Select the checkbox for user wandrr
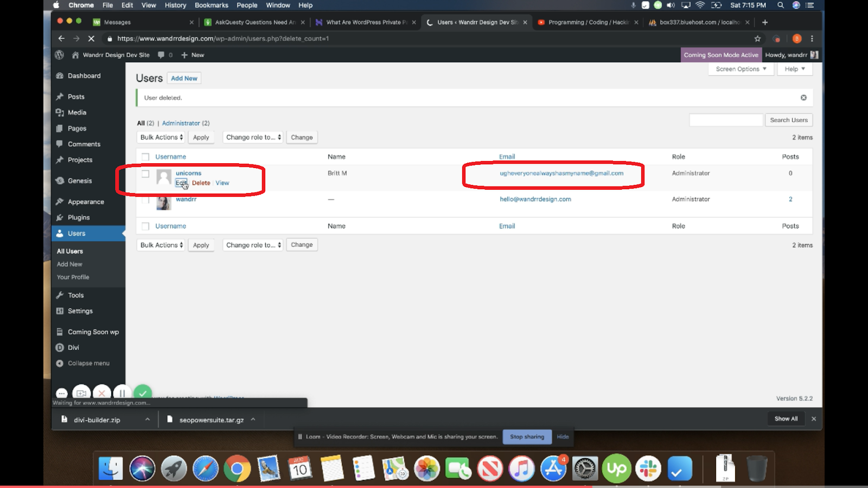The width and height of the screenshot is (868, 488). point(145,198)
